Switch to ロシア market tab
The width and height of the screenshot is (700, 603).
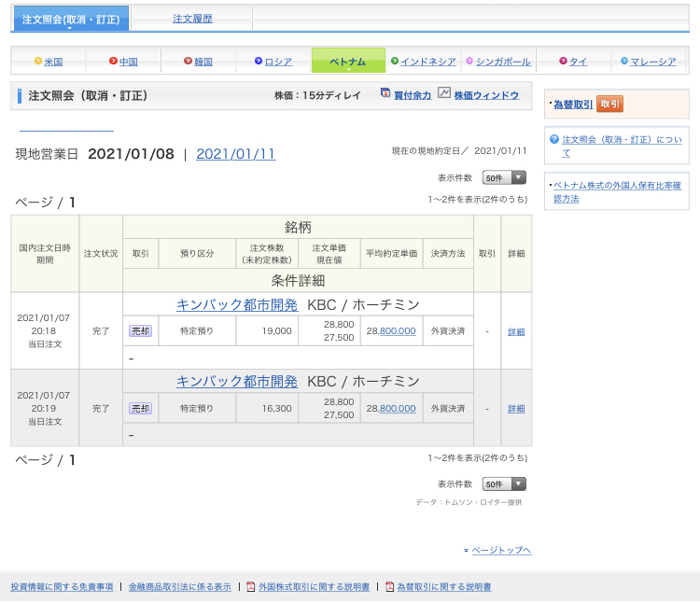[278, 62]
